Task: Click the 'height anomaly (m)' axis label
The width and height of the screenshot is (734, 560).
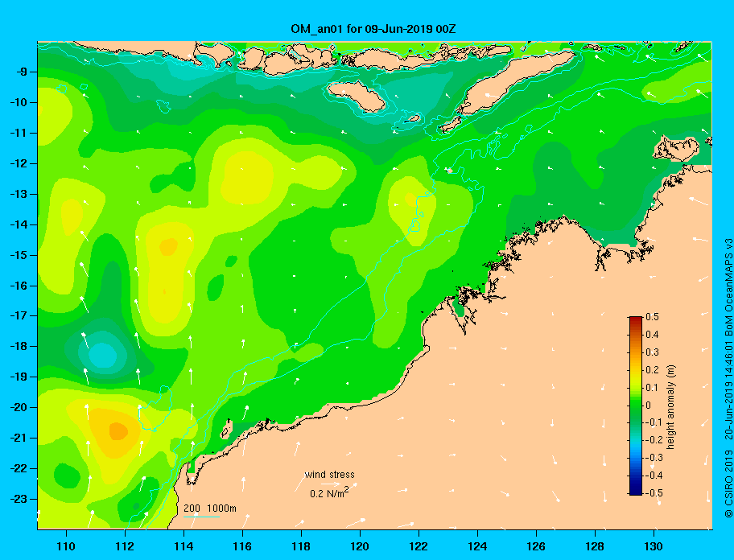Action: tap(670, 407)
